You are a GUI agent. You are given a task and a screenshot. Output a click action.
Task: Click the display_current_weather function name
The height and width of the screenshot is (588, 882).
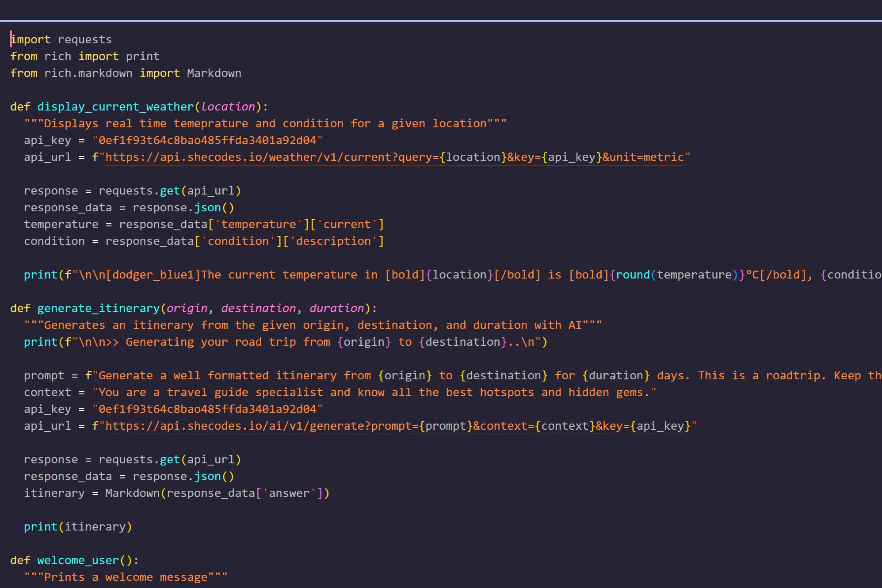tap(115, 107)
